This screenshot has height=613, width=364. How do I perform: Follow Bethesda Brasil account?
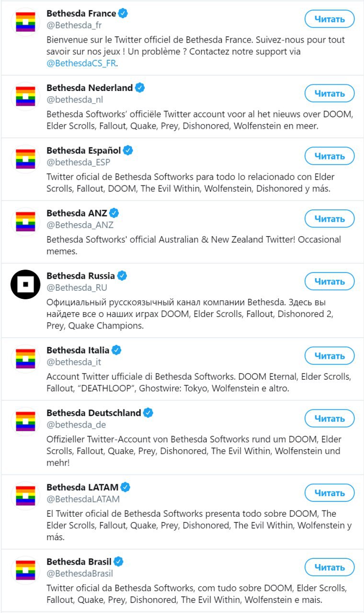[x=330, y=568]
